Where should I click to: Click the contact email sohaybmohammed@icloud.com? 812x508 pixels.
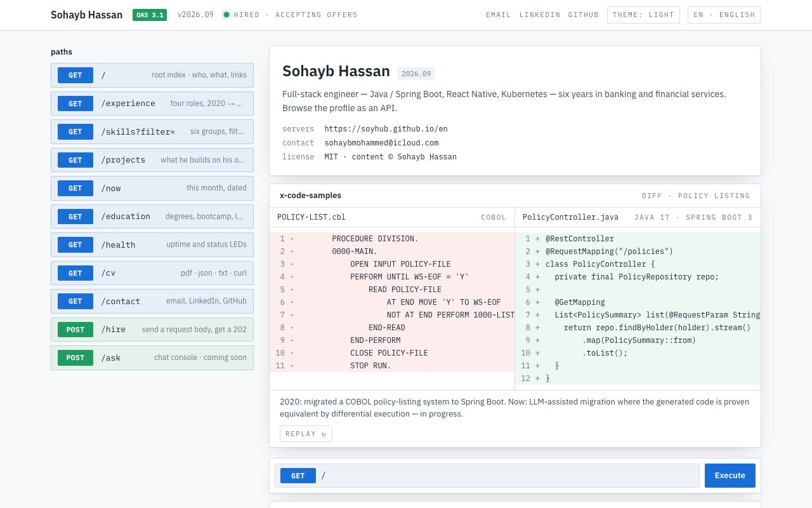coord(381,143)
